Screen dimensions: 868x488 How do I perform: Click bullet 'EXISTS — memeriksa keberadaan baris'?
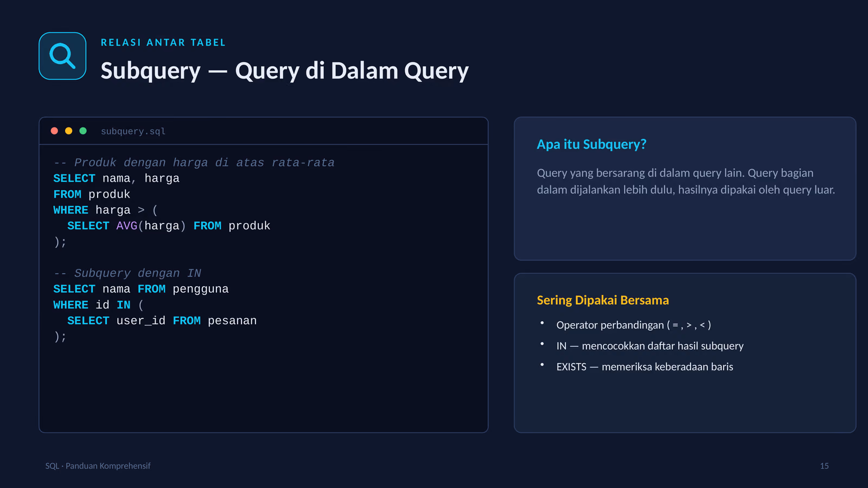(644, 367)
